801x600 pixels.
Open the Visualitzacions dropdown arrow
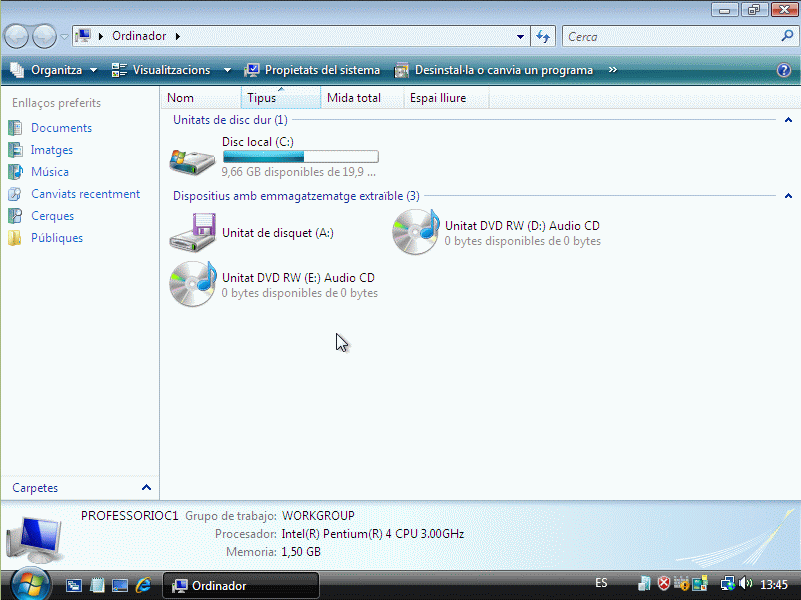(x=227, y=70)
